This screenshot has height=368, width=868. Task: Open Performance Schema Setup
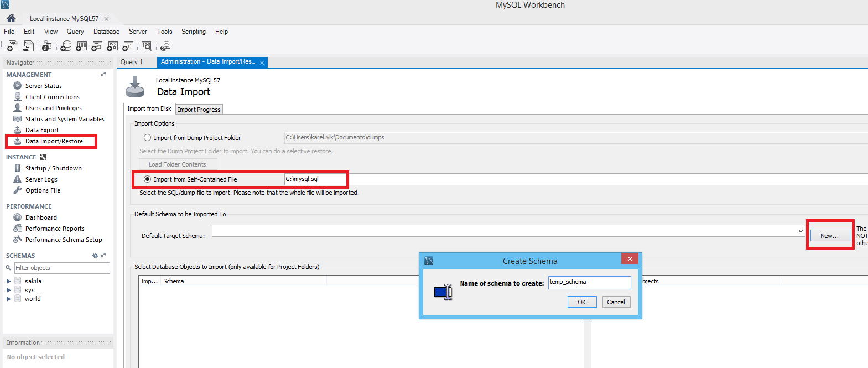click(x=64, y=240)
